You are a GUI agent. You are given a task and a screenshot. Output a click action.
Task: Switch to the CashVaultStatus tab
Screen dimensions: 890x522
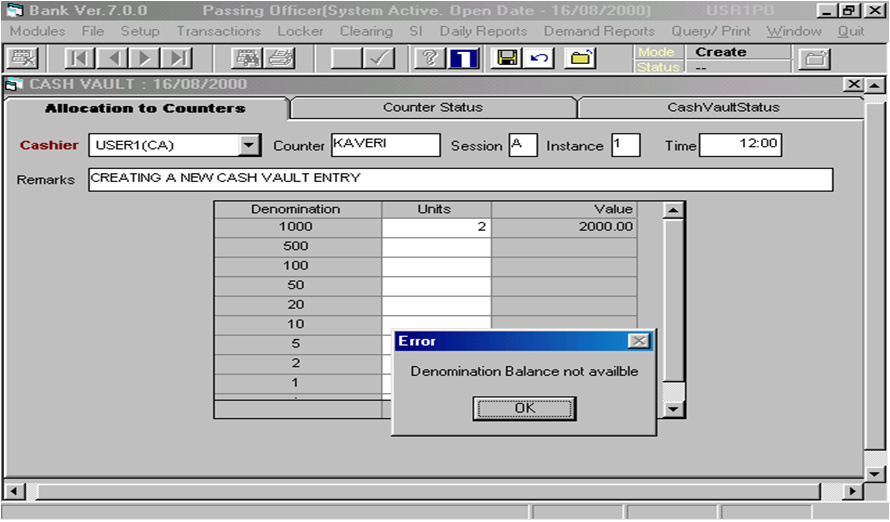(x=722, y=107)
